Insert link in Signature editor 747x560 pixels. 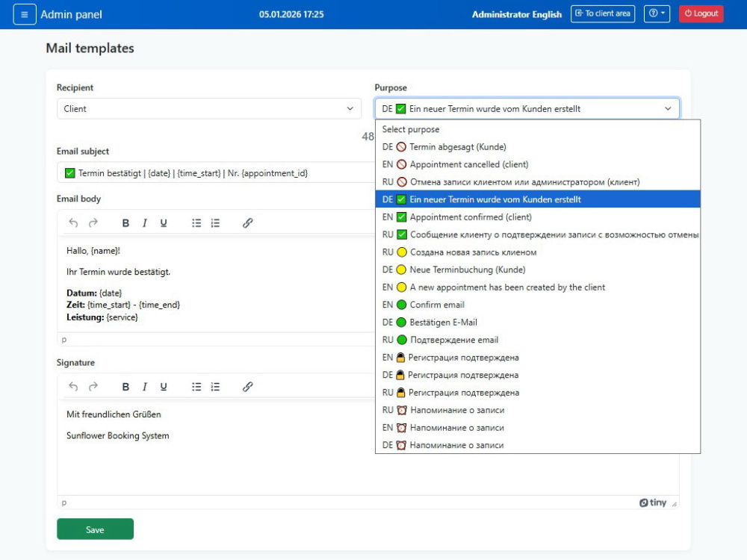[247, 387]
